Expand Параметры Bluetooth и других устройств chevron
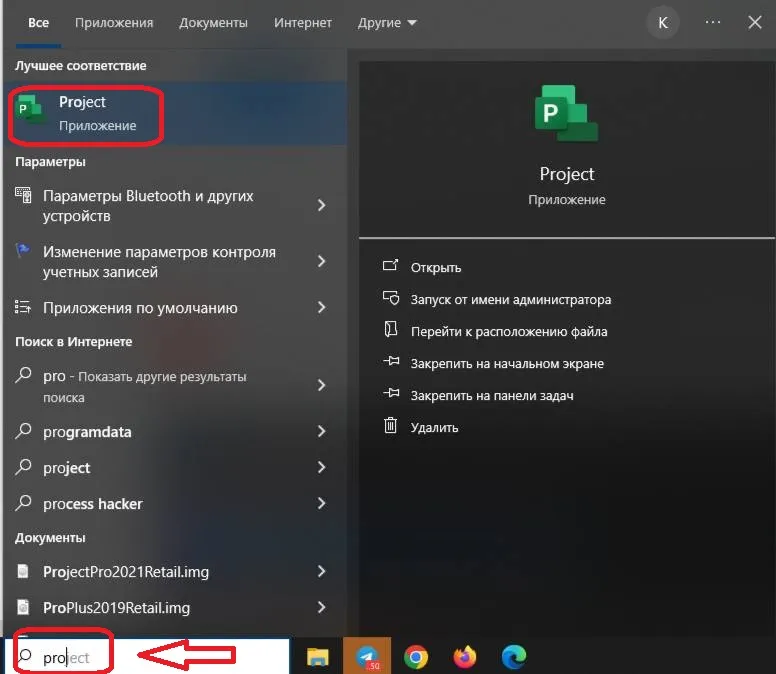Viewport: 776px width, 674px height. pos(322,205)
